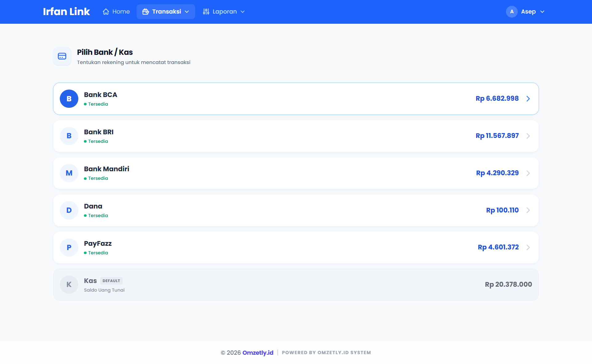Click the Tentukan rekening untuk mencatat transaksi subtitle
592x364 pixels.
tap(134, 63)
